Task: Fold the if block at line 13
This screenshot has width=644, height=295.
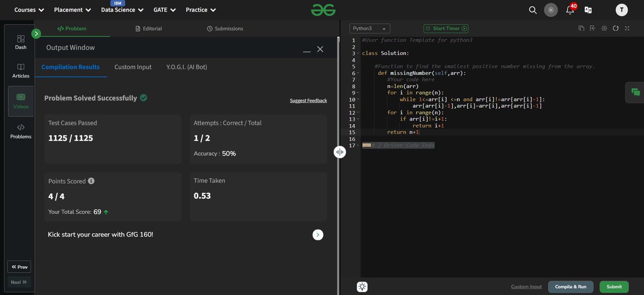Action: (357, 119)
